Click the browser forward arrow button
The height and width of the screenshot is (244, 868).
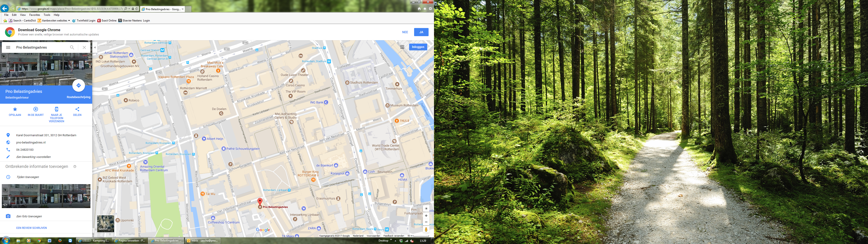[x=12, y=9]
